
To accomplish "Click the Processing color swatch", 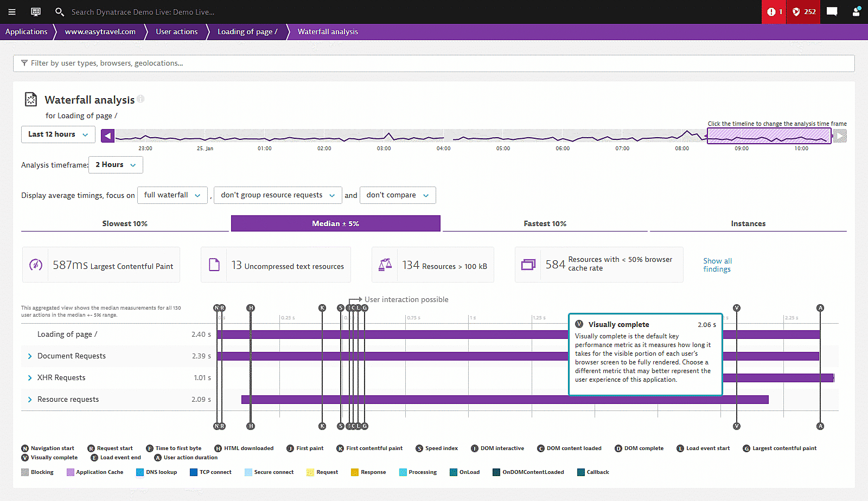I will coord(403,472).
